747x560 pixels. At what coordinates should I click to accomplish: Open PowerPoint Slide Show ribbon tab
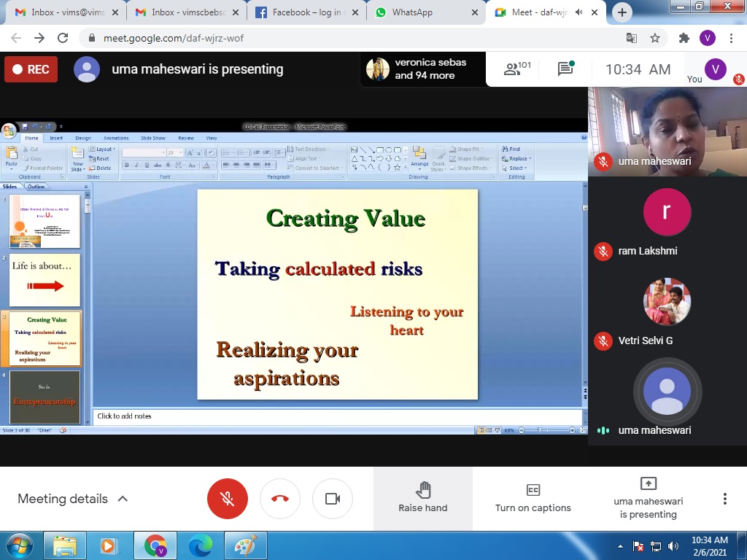153,138
